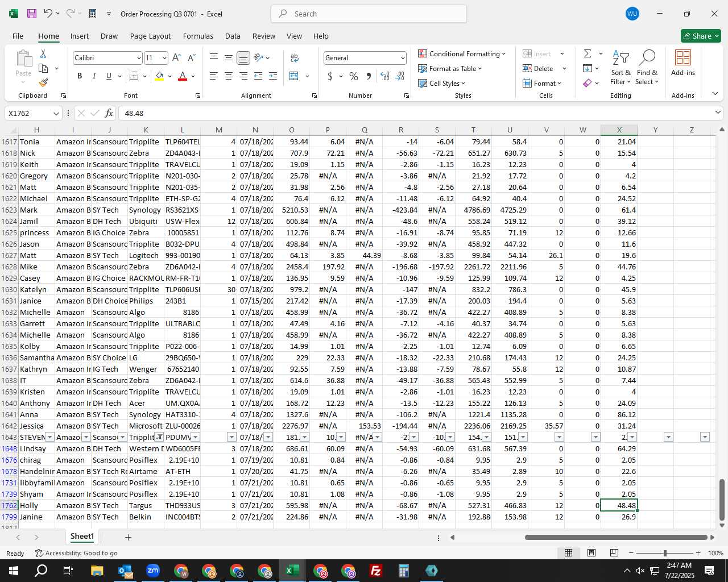This screenshot has height=582, width=728.
Task: Collapse the ribbon with the chevron
Action: [715, 94]
